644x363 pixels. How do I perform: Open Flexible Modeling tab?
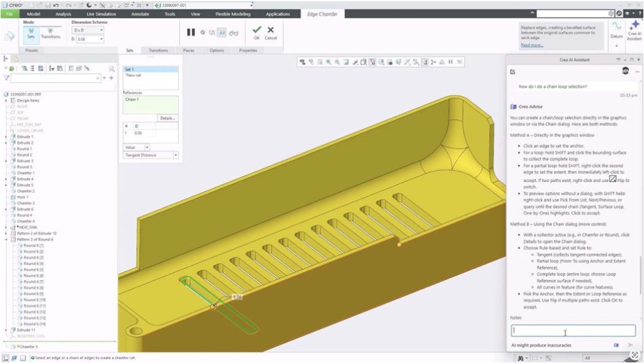[233, 14]
